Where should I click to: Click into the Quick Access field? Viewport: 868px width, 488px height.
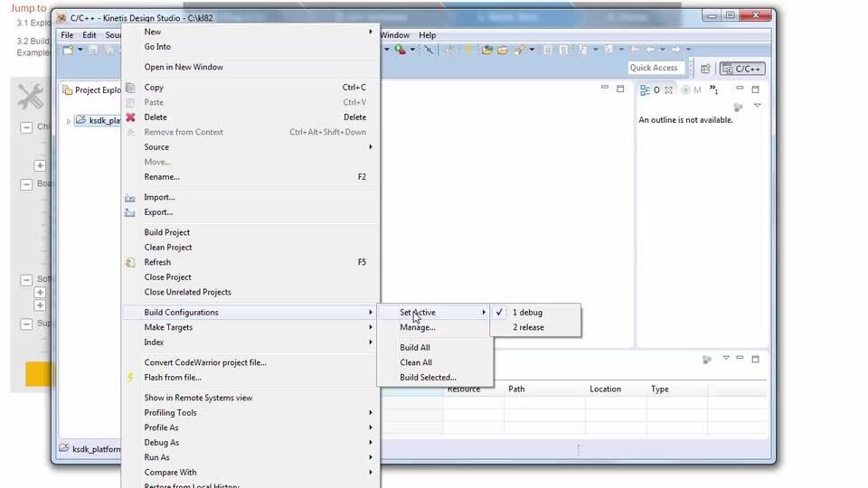[656, 68]
